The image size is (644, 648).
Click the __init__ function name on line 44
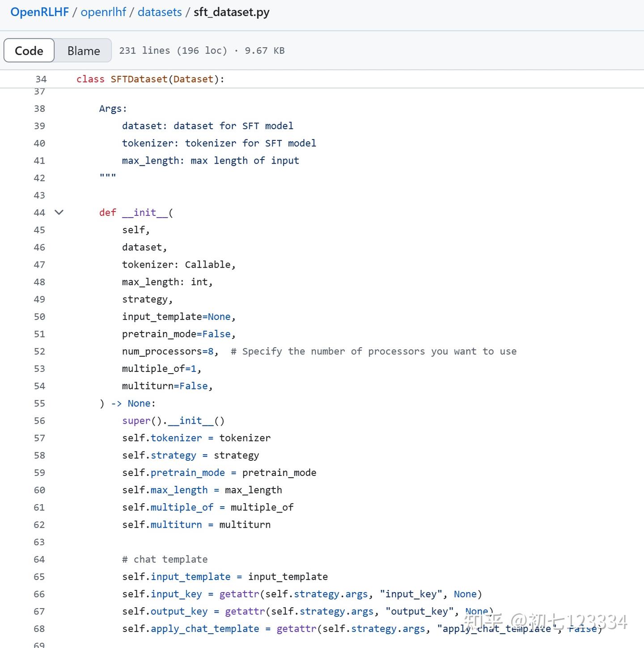pos(144,213)
